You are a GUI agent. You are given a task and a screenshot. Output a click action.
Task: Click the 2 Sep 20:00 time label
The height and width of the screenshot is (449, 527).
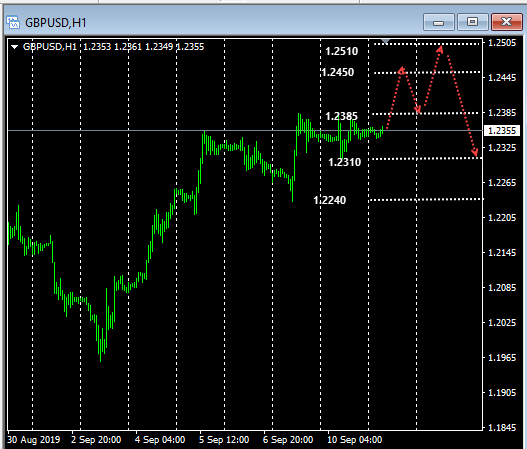(96, 440)
